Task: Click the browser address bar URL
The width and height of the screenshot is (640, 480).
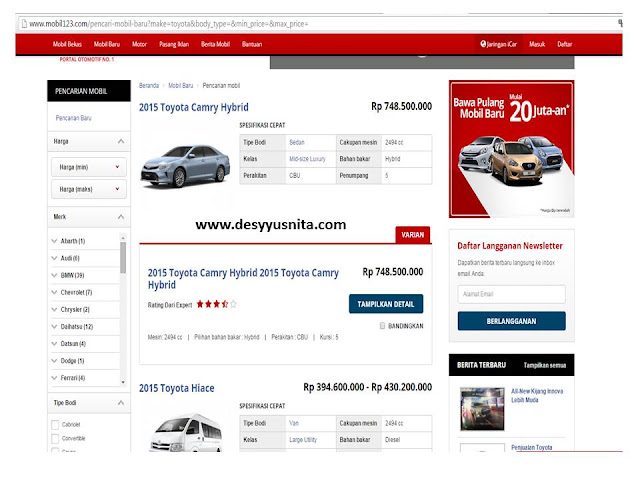Action: [x=169, y=24]
